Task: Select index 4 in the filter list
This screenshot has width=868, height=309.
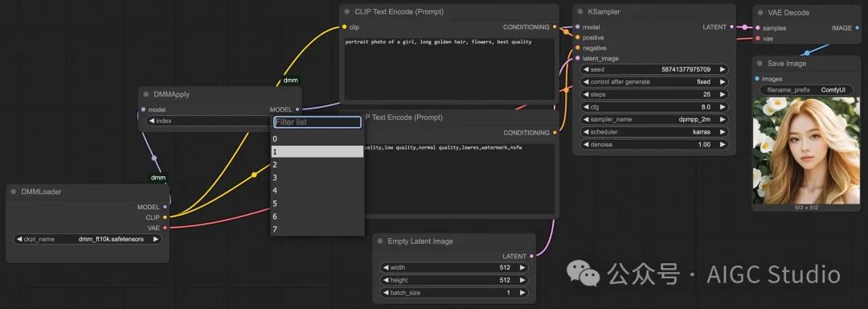Action: [x=317, y=191]
